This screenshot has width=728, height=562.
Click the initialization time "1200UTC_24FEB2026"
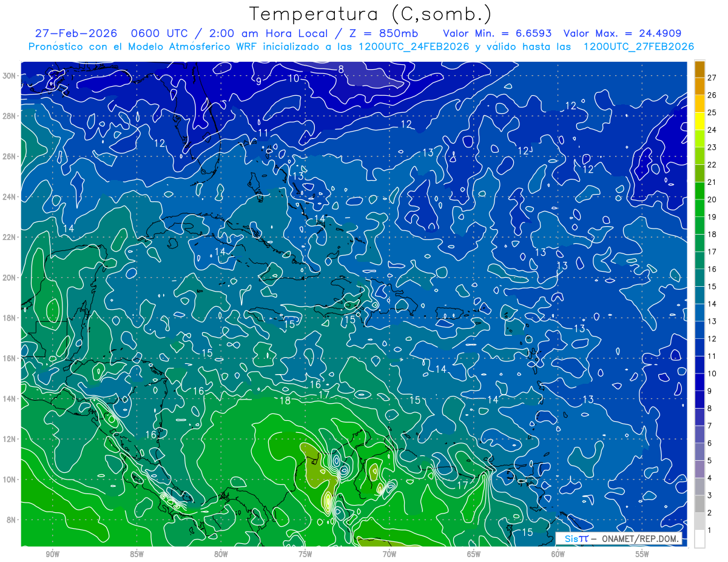pyautogui.click(x=414, y=47)
